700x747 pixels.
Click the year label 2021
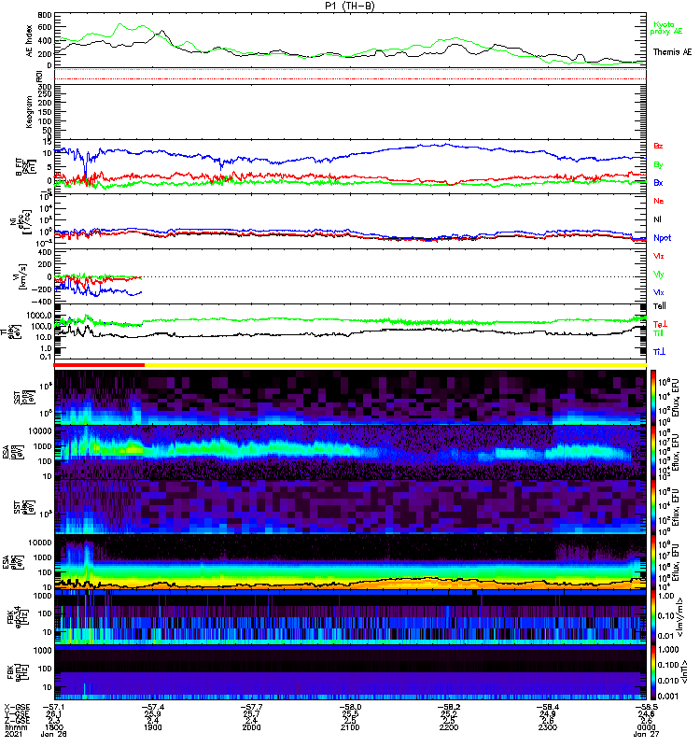pyautogui.click(x=13, y=734)
